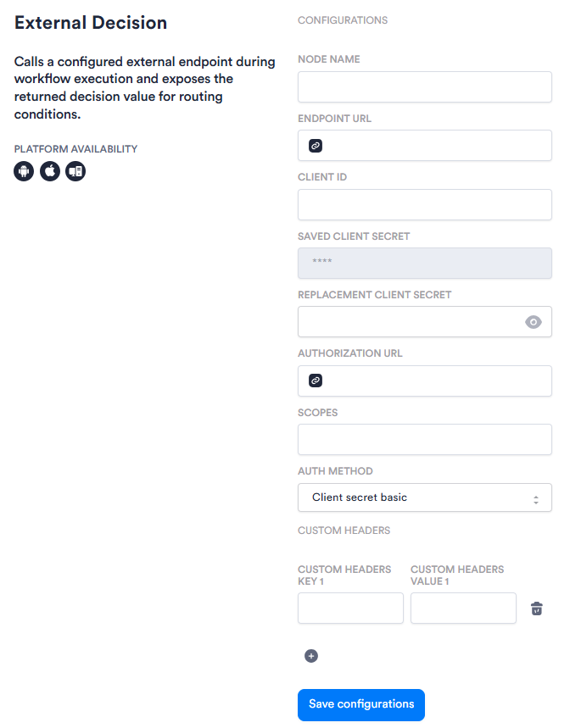Image resolution: width=570 pixels, height=728 pixels.
Task: Click the Custom Headers Key 1 field
Action: pos(350,608)
